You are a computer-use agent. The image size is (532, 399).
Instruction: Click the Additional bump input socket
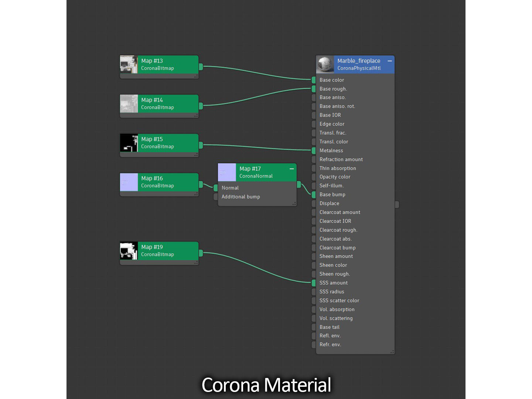(x=216, y=197)
